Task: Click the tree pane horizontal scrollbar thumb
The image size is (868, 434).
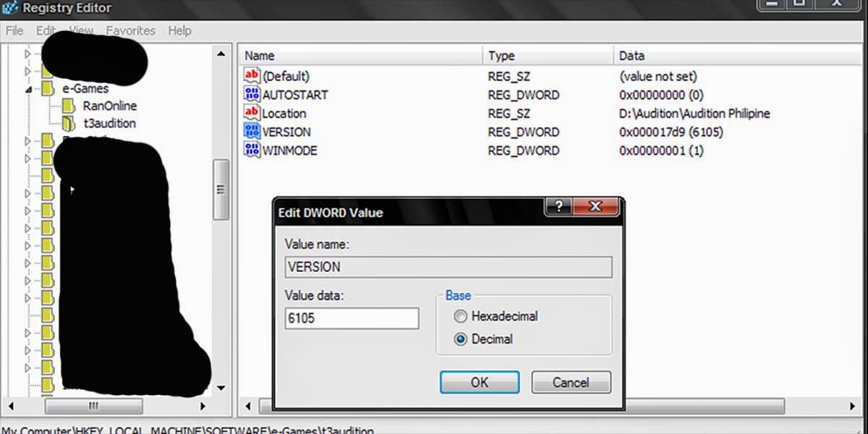Action: coord(93,406)
